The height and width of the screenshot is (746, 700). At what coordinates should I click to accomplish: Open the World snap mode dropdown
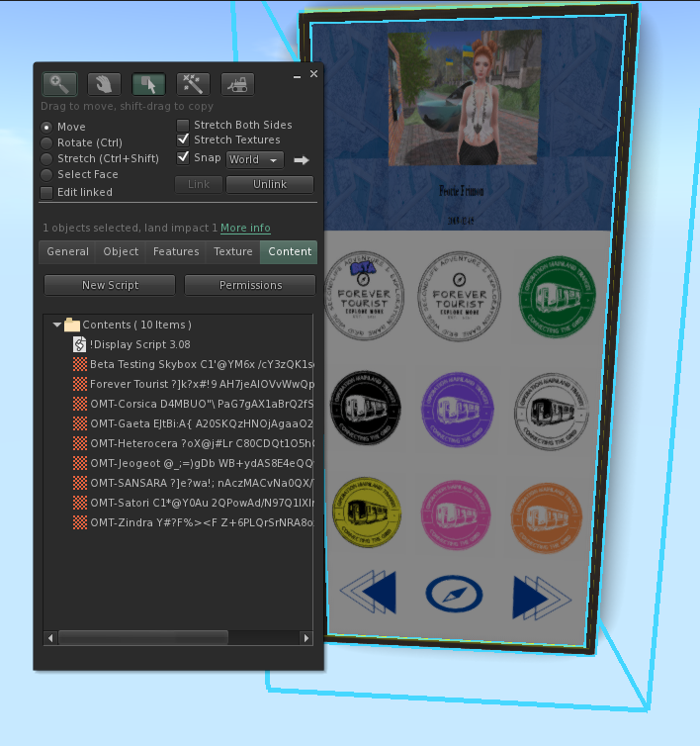[255, 160]
